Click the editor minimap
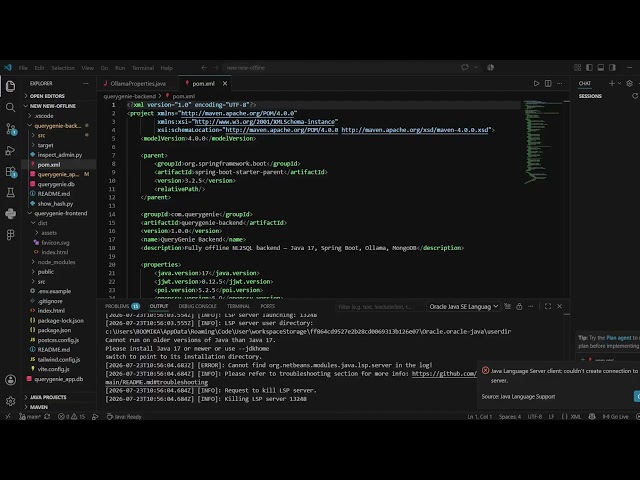 (541, 141)
